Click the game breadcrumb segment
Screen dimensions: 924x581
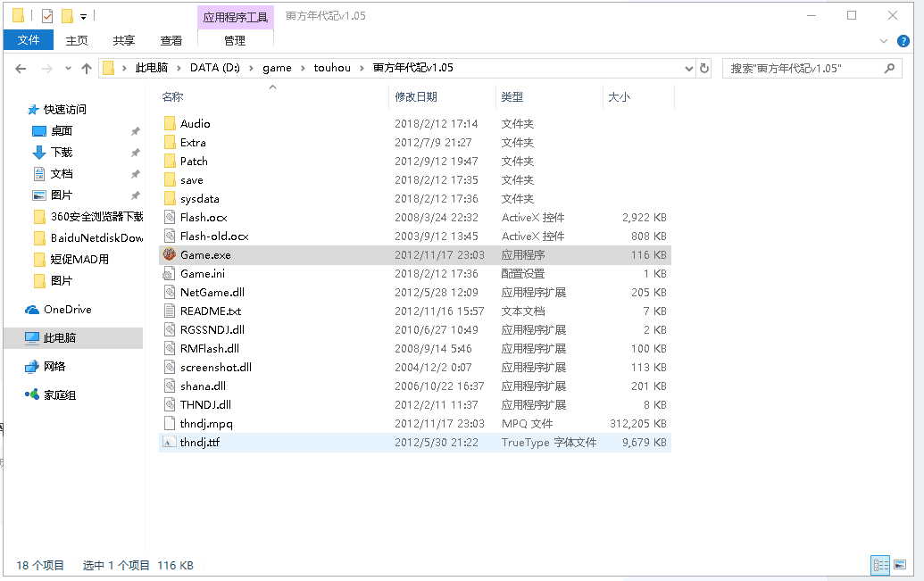pyautogui.click(x=277, y=68)
